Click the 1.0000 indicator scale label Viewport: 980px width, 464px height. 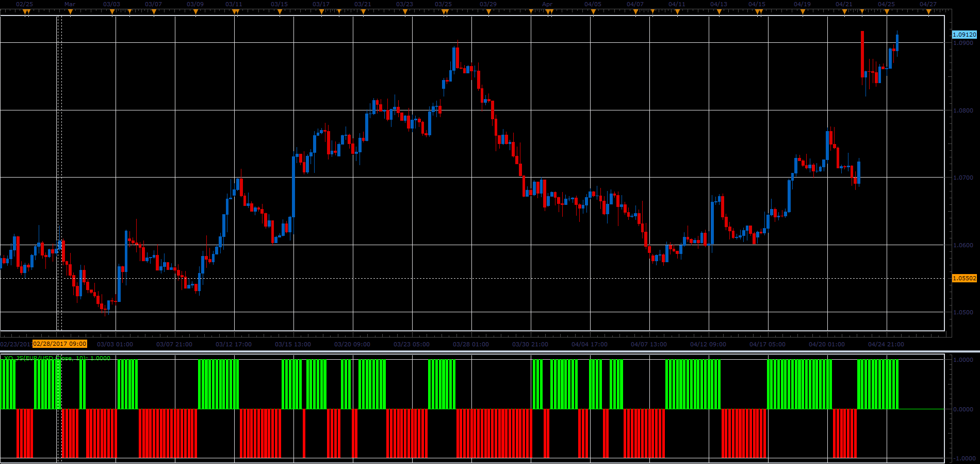pos(964,360)
